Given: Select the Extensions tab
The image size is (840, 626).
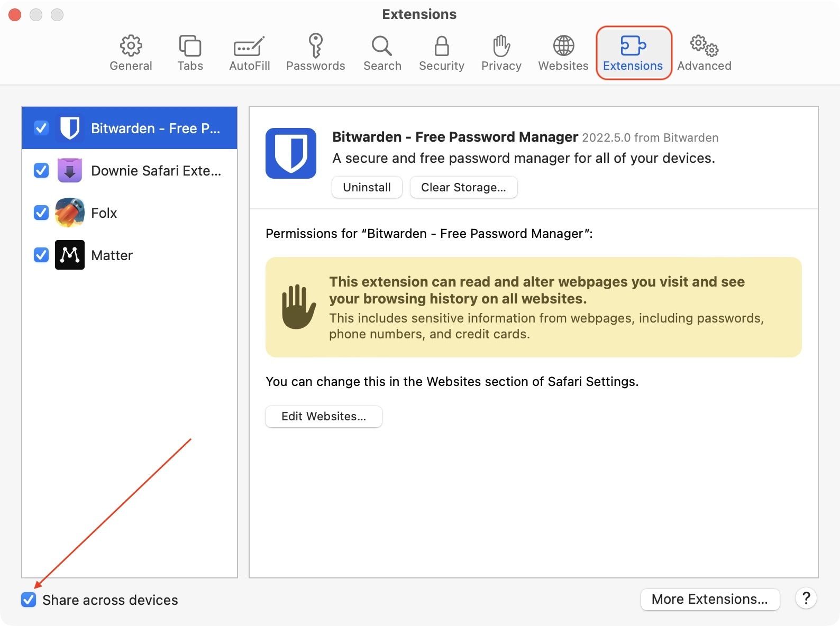Looking at the screenshot, I should coord(633,53).
